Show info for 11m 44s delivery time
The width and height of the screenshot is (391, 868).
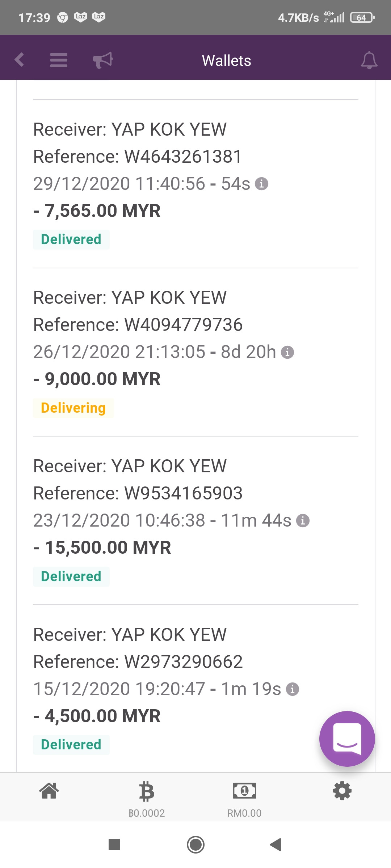click(303, 520)
